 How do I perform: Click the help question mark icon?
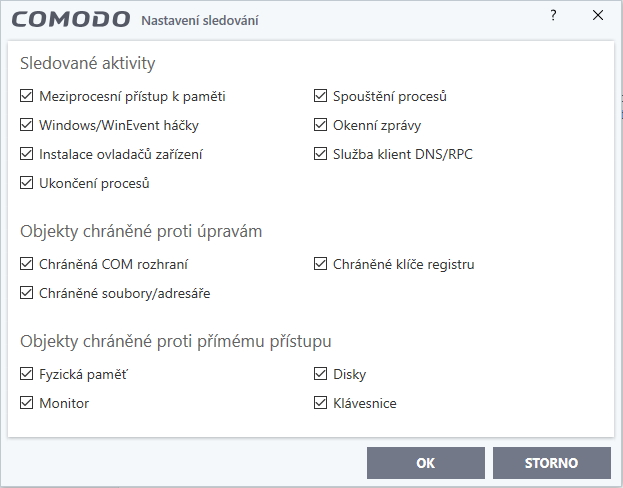pos(553,16)
